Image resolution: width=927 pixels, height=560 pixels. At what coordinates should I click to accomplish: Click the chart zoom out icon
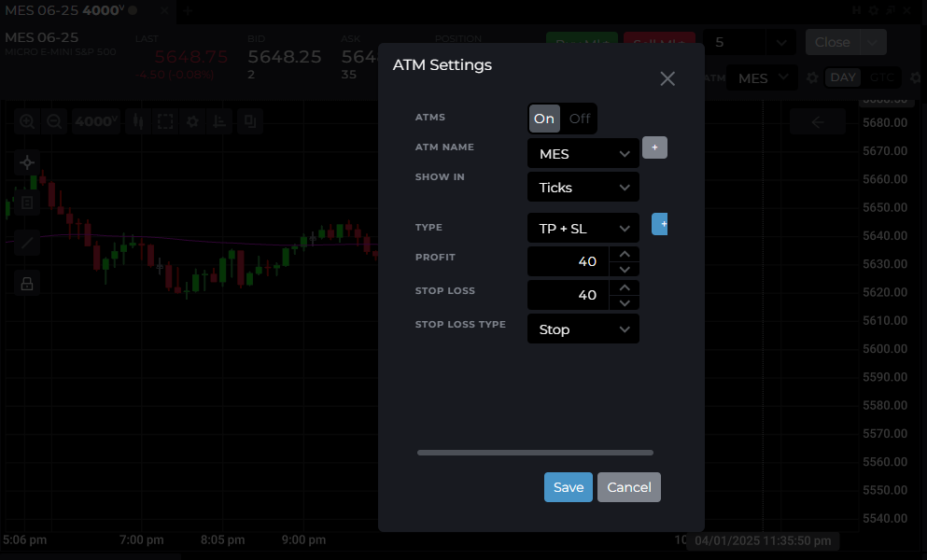(55, 121)
